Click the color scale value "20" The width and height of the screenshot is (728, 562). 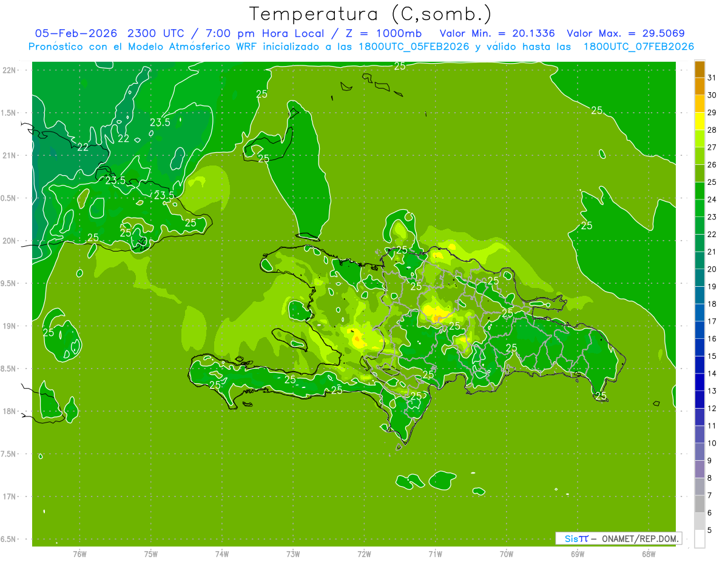(712, 269)
